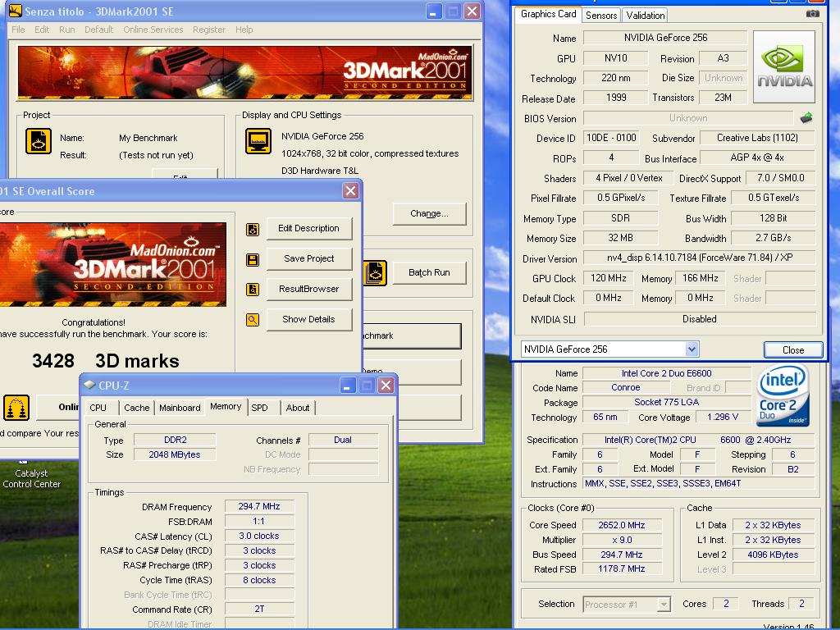Click the NVIDIA SLI Disabled field
This screenshot has height=630, width=840.
[x=699, y=319]
